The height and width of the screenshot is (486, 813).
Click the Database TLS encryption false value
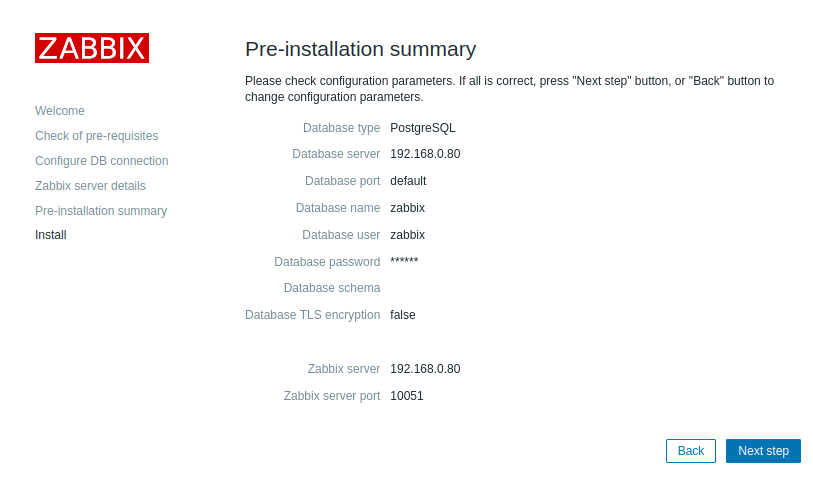point(403,315)
